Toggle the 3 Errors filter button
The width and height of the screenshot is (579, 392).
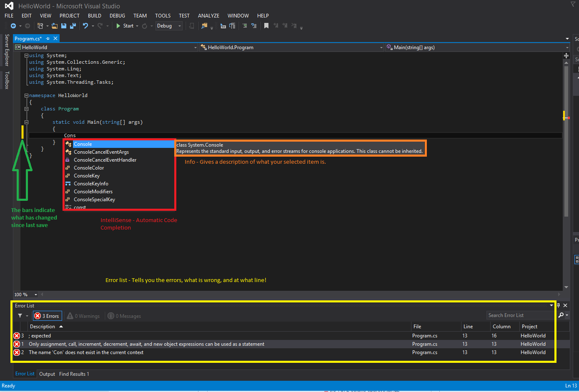(47, 316)
